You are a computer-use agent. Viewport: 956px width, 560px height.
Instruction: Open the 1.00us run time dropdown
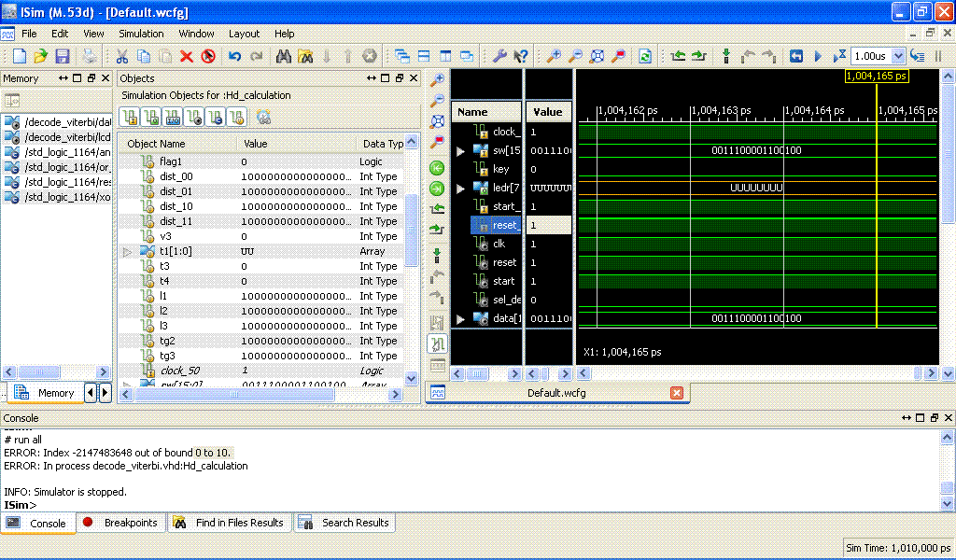tap(898, 56)
